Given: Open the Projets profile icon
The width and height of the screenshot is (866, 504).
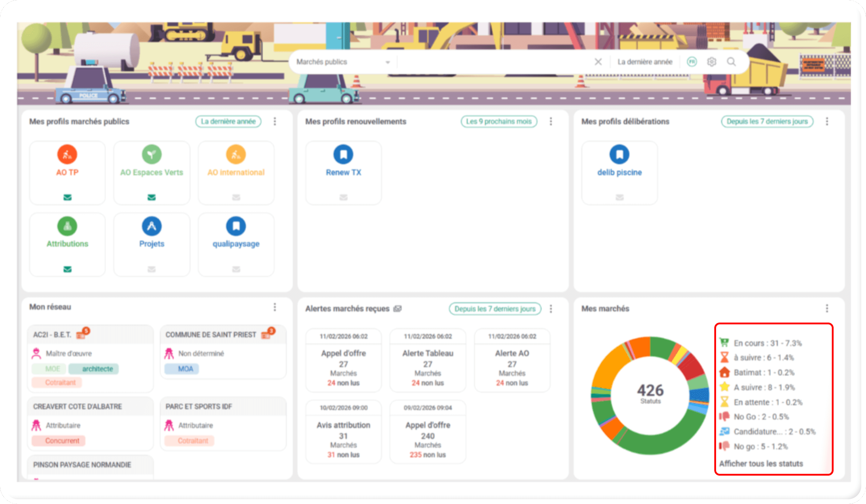Looking at the screenshot, I should pos(152,226).
